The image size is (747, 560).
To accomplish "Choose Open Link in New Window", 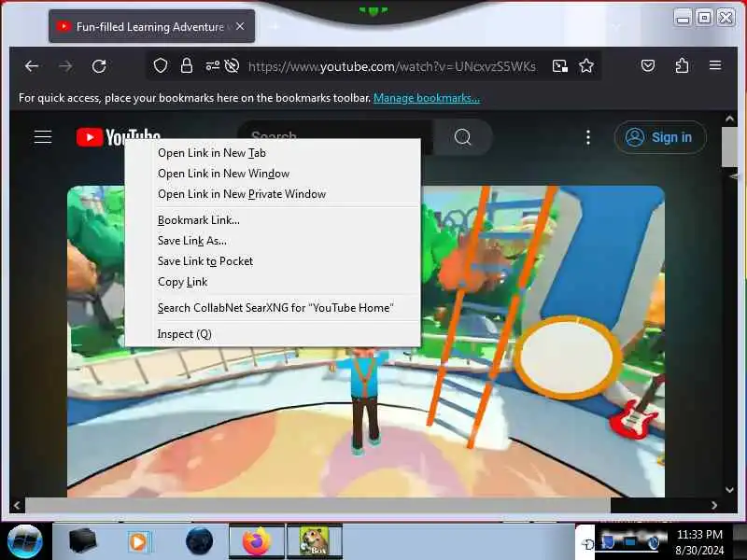I will click(x=273, y=174).
